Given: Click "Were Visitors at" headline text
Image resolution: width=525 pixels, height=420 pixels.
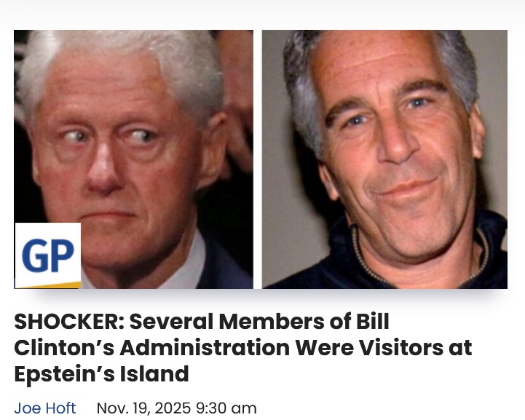Looking at the screenshot, I should (384, 348).
